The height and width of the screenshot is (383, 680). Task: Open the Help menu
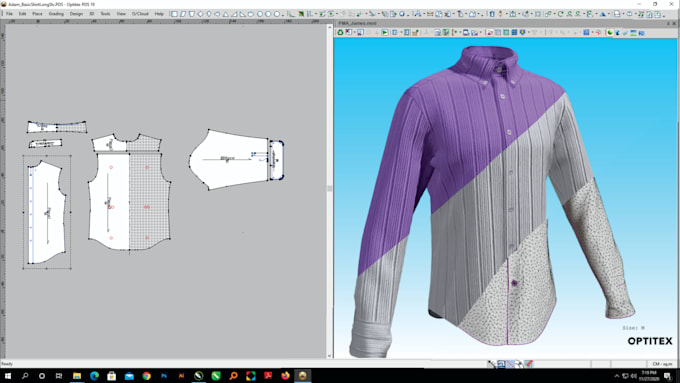pyautogui.click(x=159, y=14)
